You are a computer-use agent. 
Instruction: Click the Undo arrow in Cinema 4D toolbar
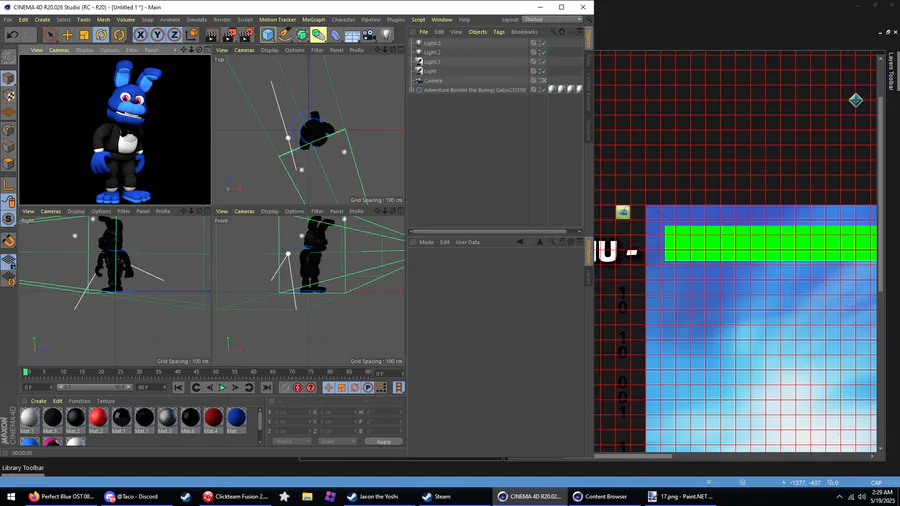coord(13,35)
